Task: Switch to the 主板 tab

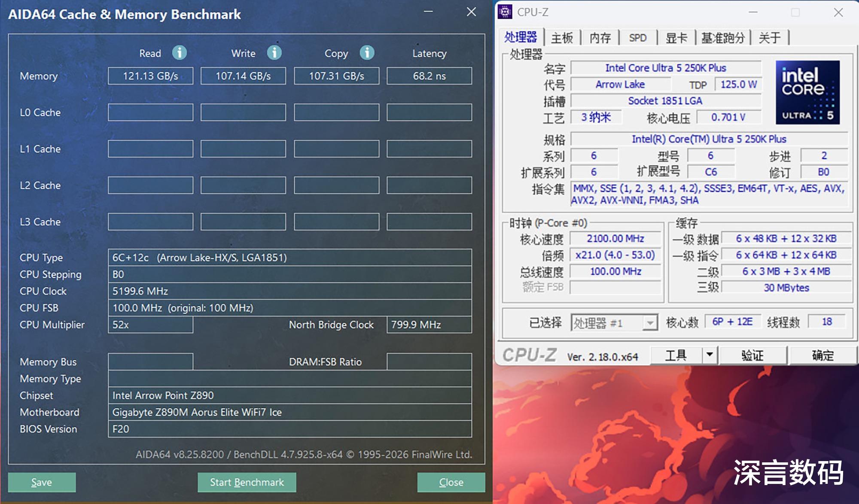Action: tap(562, 38)
